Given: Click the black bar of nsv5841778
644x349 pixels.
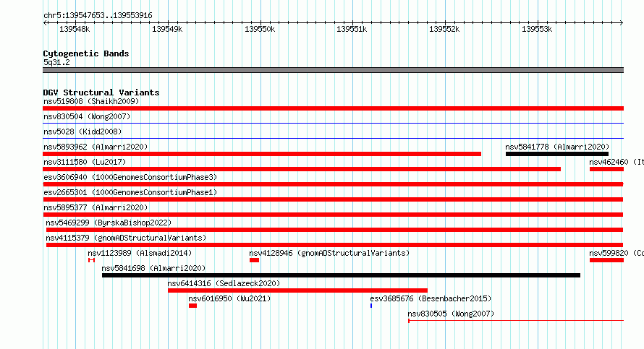Looking at the screenshot, I should (x=557, y=154).
